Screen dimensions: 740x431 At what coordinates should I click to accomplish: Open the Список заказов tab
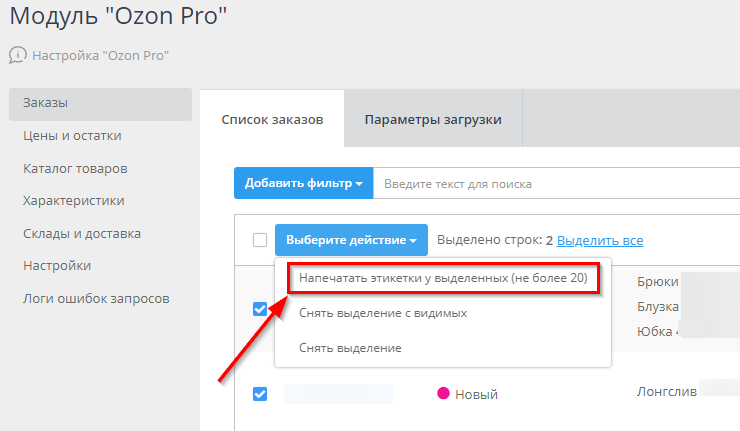pyautogui.click(x=272, y=120)
